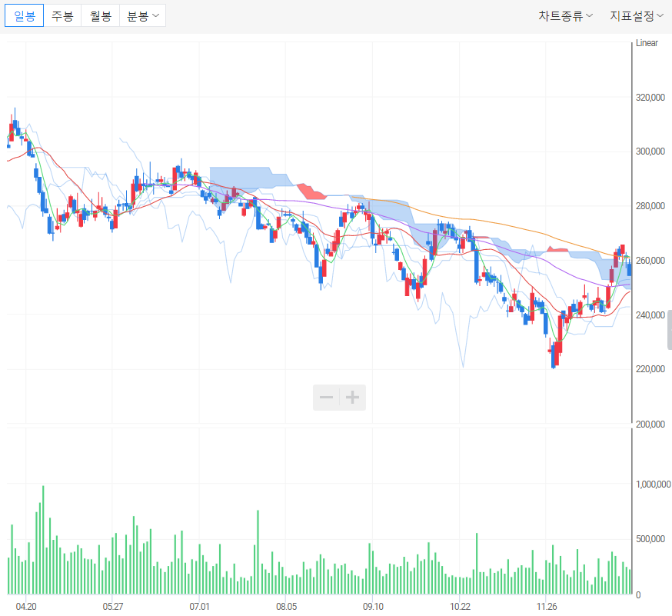Viewport: 672px width, 616px height.
Task: Click the 10.22 date label
Action: click(x=460, y=607)
